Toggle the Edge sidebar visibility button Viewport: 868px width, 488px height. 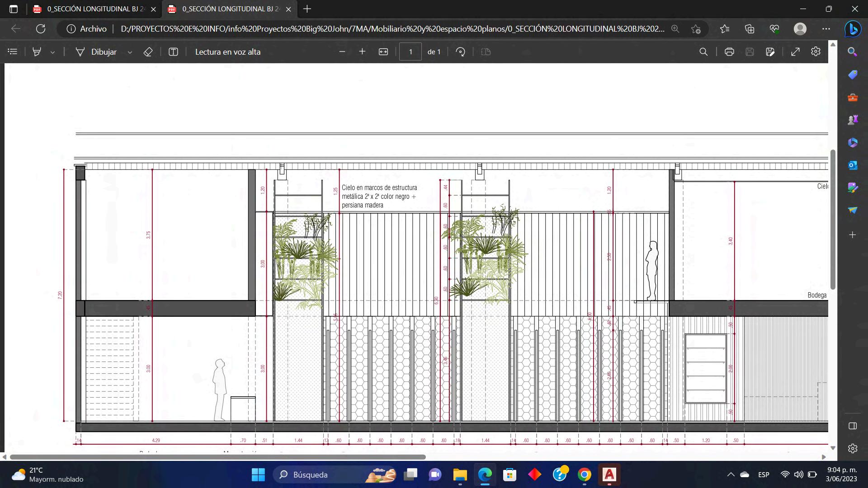[x=853, y=426]
